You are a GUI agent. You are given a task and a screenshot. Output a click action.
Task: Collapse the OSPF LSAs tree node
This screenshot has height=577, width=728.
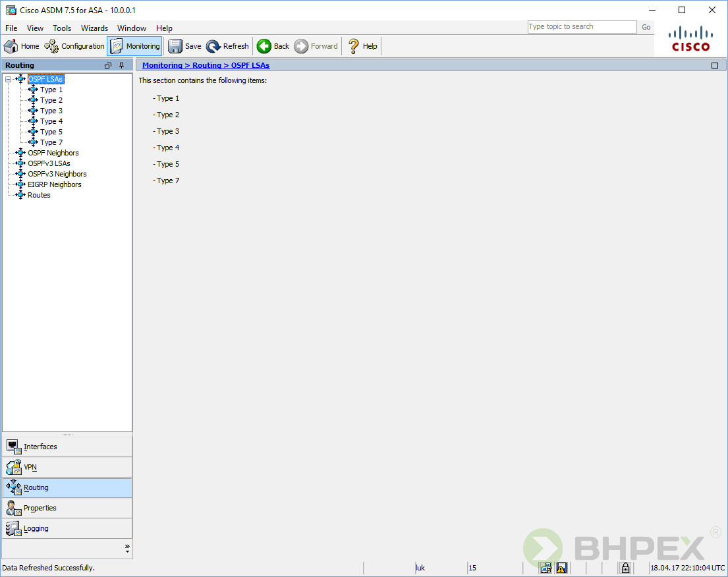[x=8, y=79]
